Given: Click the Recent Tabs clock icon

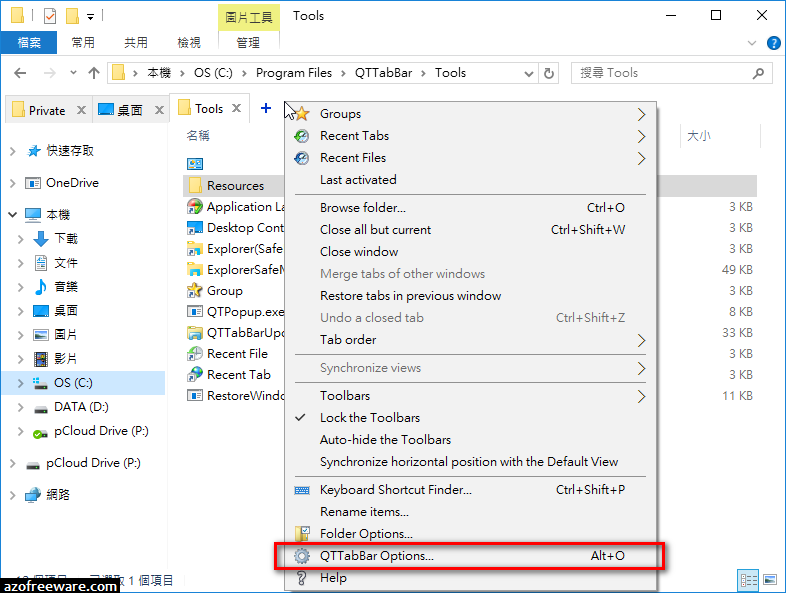Looking at the screenshot, I should click(302, 136).
